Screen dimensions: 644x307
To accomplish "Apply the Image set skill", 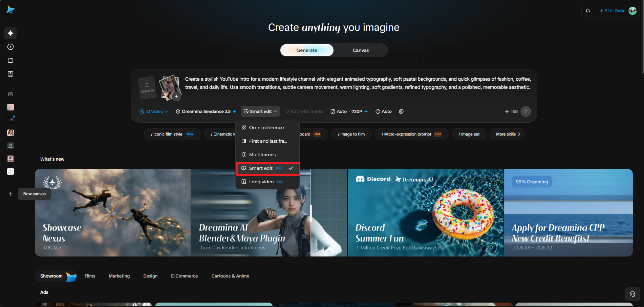I will pos(469,134).
